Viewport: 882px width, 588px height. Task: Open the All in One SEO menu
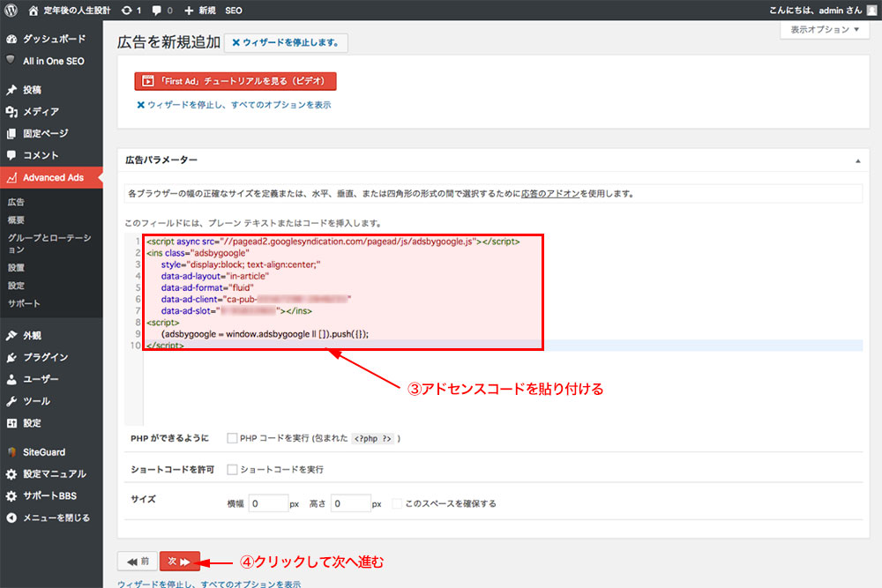click(51, 62)
